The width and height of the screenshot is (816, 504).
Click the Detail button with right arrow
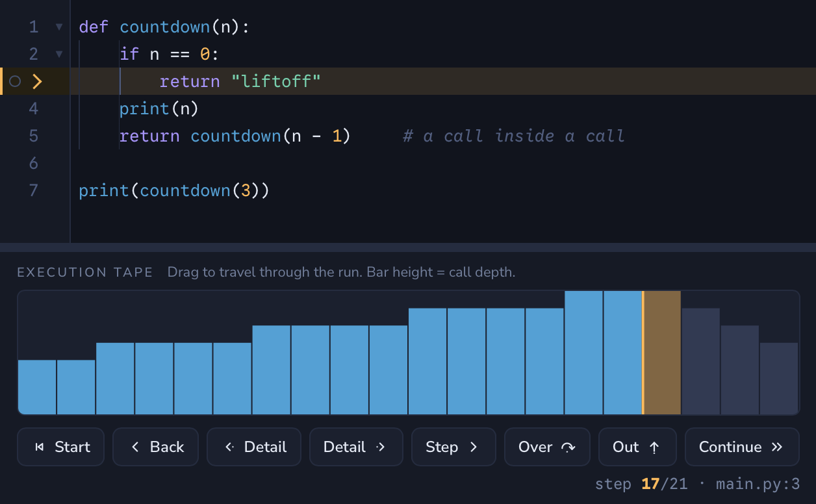tap(356, 447)
